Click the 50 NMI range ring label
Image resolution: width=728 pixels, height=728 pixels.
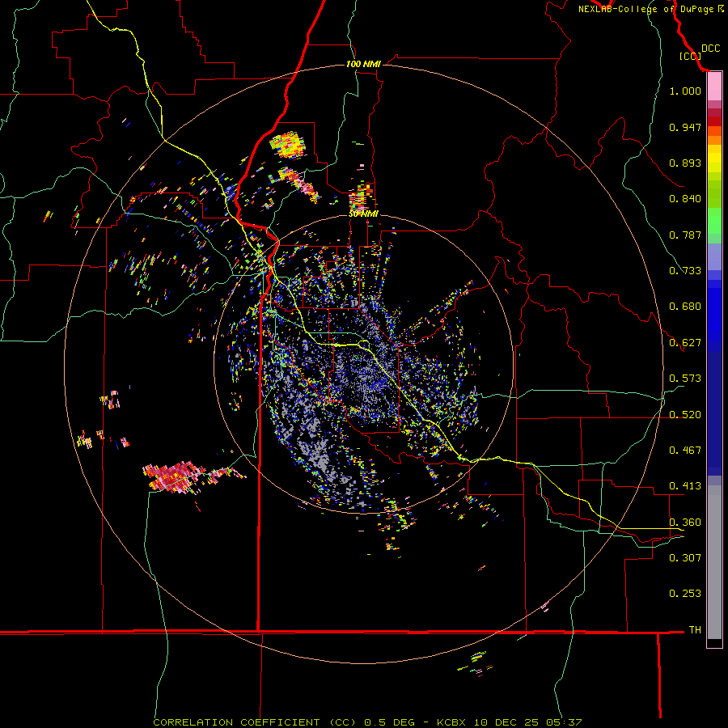coord(363,214)
